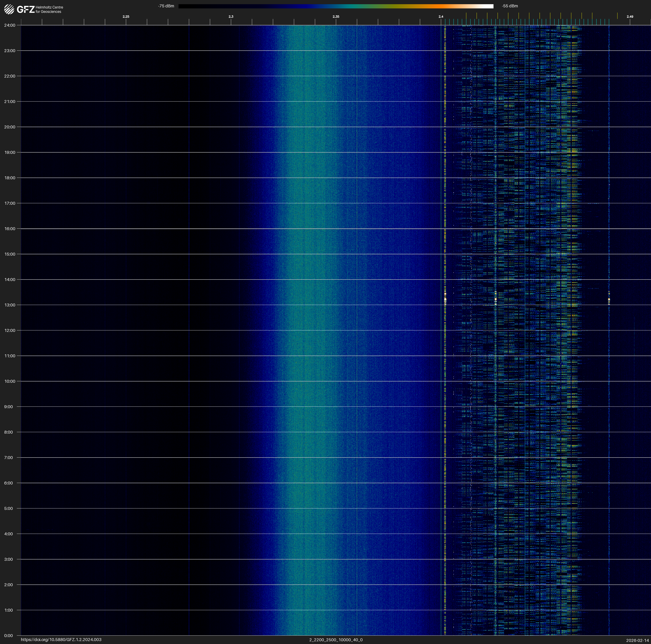Viewport: 651px width, 644px height.
Task: Click the 13:00 time axis label
Action: [10, 305]
